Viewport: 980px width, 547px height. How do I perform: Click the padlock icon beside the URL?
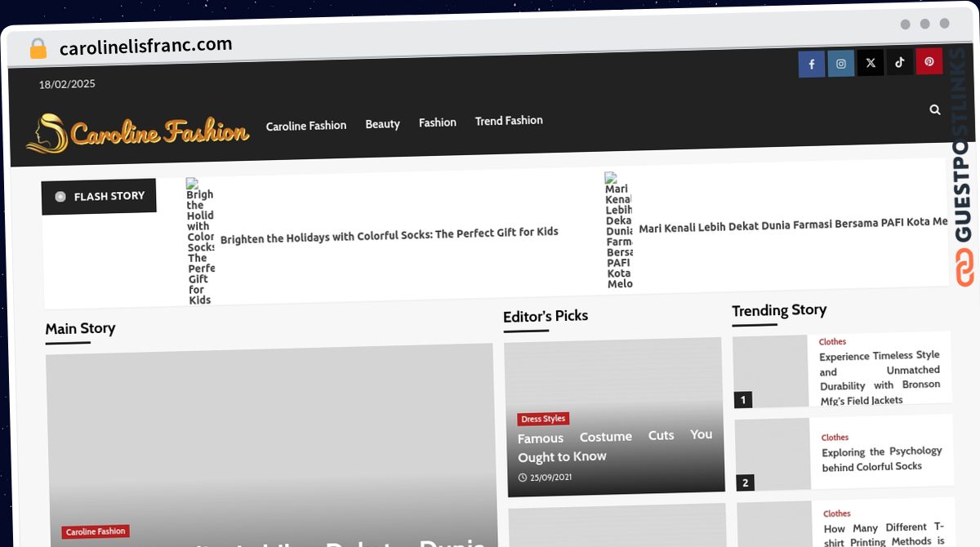(38, 49)
